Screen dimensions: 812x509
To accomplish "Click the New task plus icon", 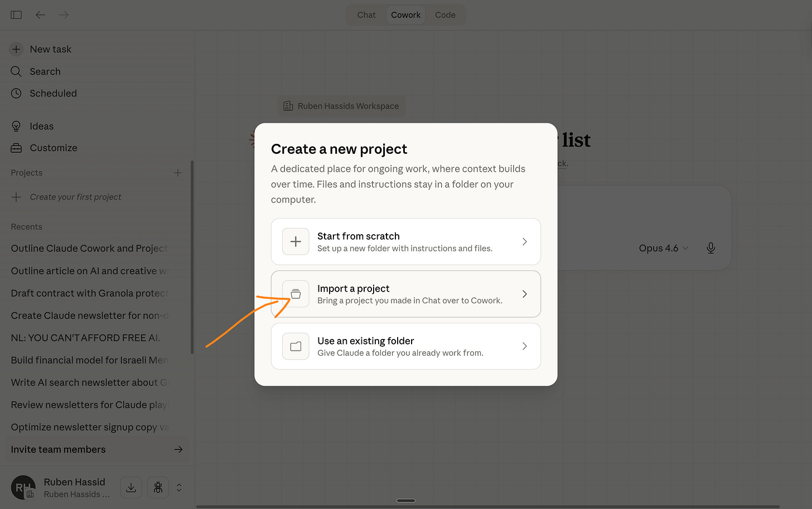I will (x=16, y=49).
